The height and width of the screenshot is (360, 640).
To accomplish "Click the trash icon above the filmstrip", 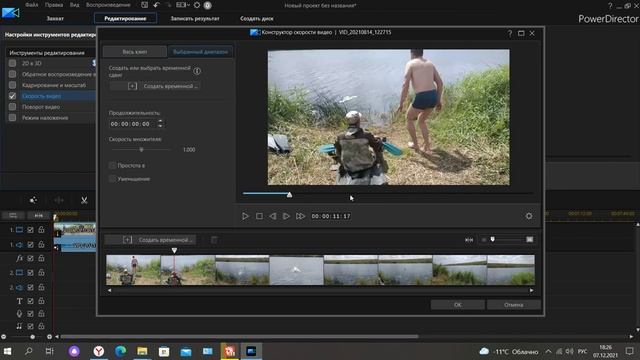I will click(214, 240).
